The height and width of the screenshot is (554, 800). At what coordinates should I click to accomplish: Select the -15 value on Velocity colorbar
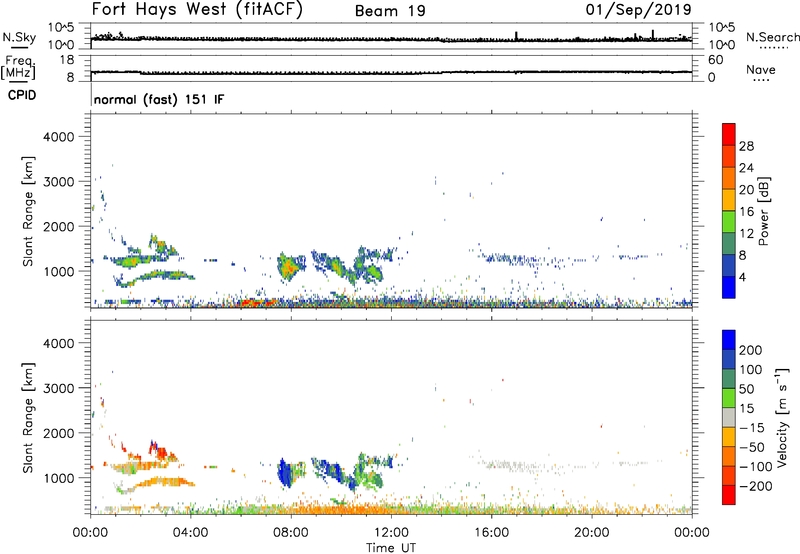pos(752,427)
